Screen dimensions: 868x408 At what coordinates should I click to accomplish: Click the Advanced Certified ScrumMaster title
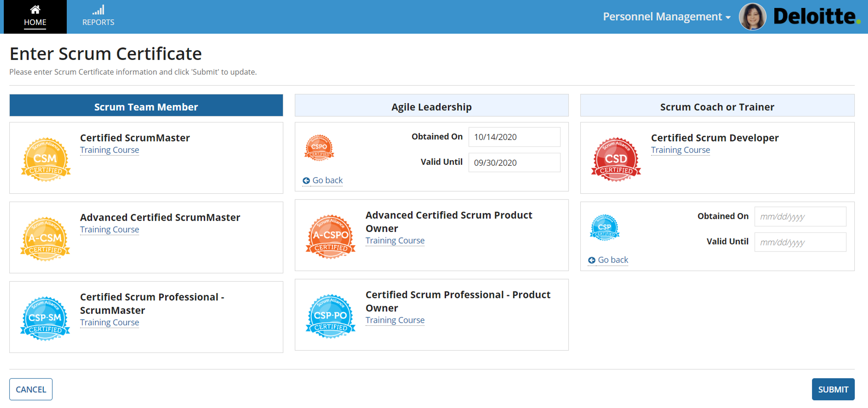click(x=160, y=217)
